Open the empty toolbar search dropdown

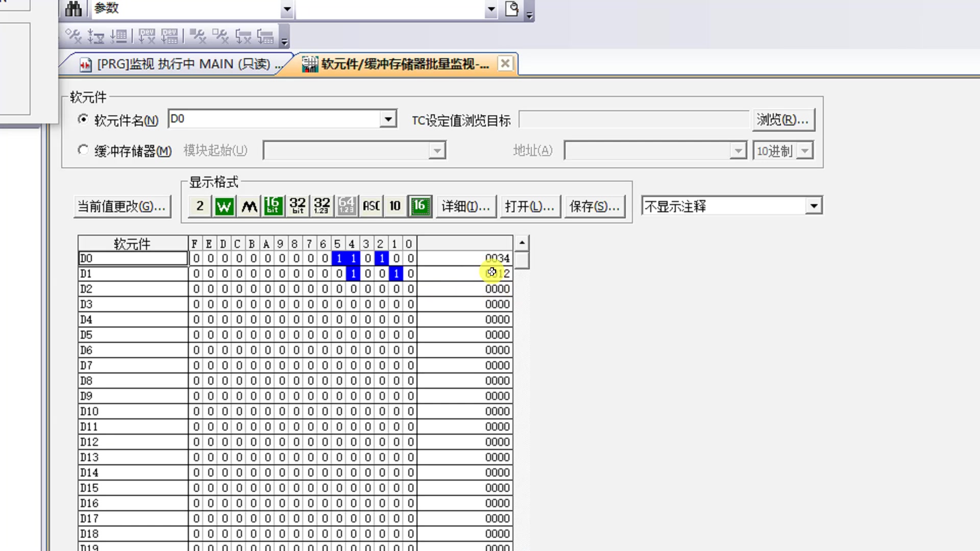coord(491,9)
